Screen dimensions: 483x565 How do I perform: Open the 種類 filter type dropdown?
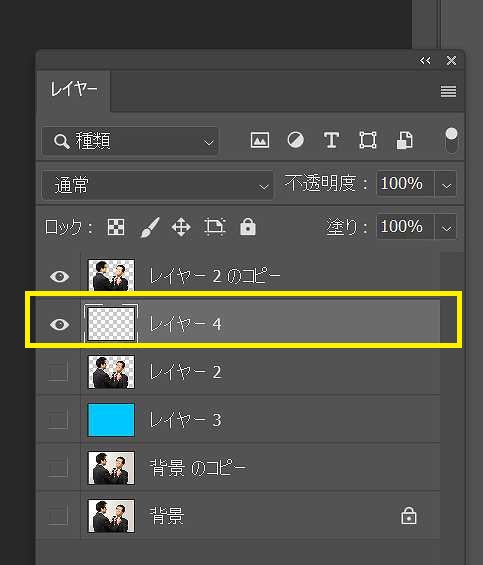pos(130,141)
